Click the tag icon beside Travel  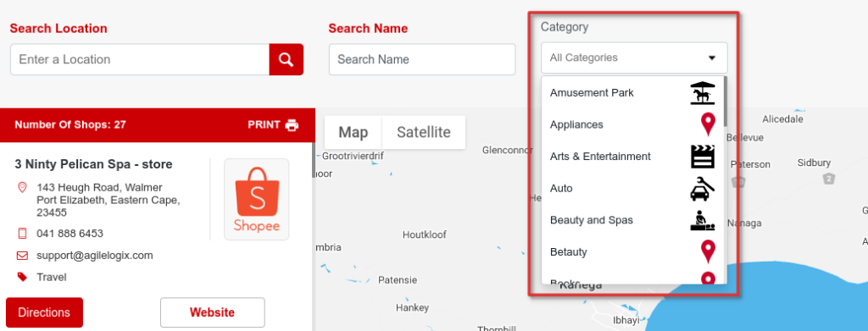point(23,277)
